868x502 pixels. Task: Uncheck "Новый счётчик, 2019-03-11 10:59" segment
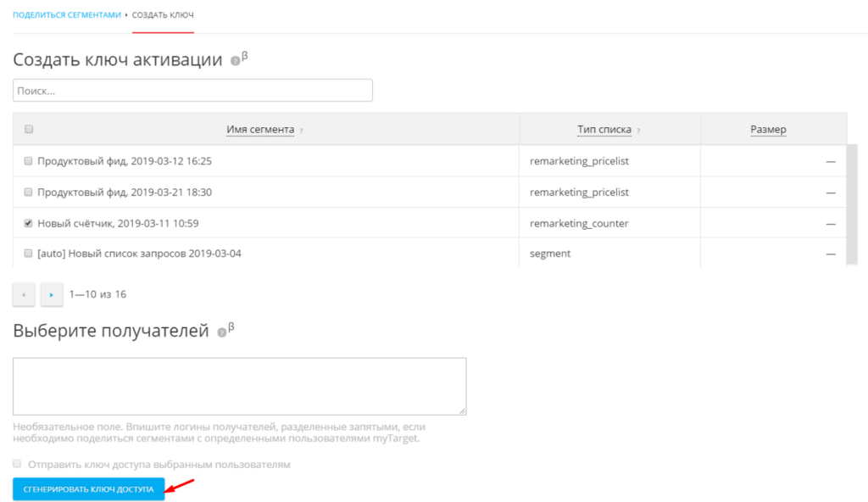(29, 223)
